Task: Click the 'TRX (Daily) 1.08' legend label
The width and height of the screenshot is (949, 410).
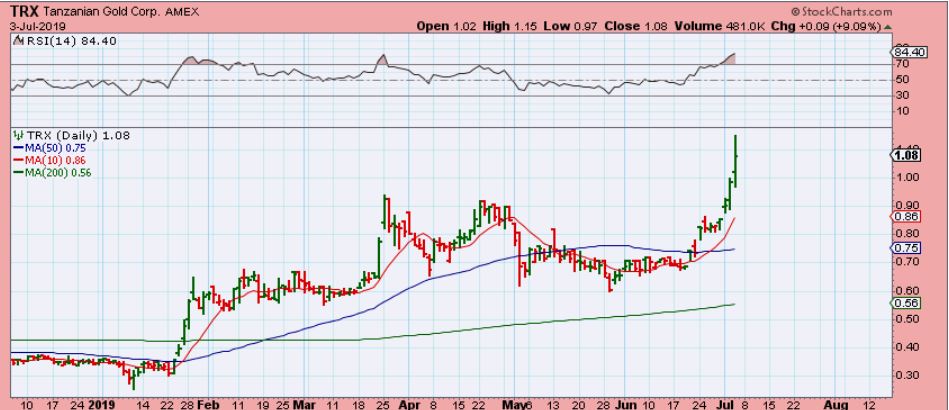Action: 77,136
